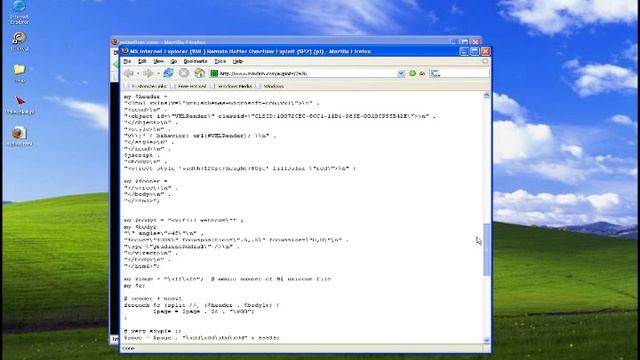
Task: Click the scrollbar up arrow
Action: pyautogui.click(x=487, y=95)
